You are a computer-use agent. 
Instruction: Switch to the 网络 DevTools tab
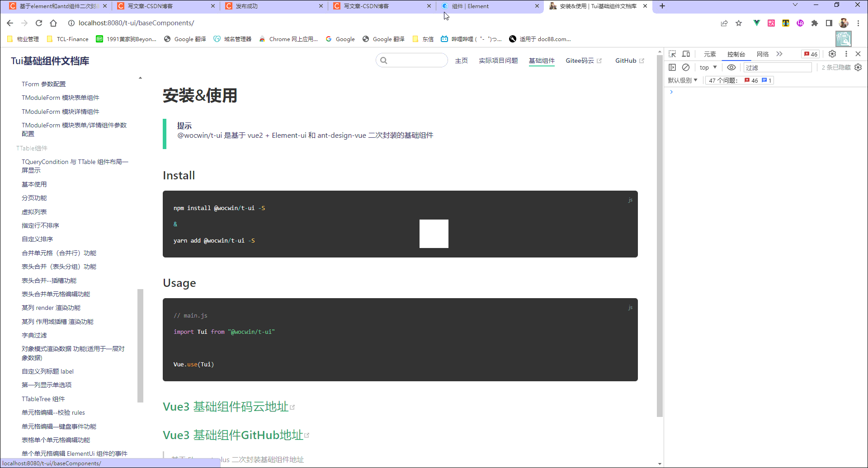coord(763,54)
